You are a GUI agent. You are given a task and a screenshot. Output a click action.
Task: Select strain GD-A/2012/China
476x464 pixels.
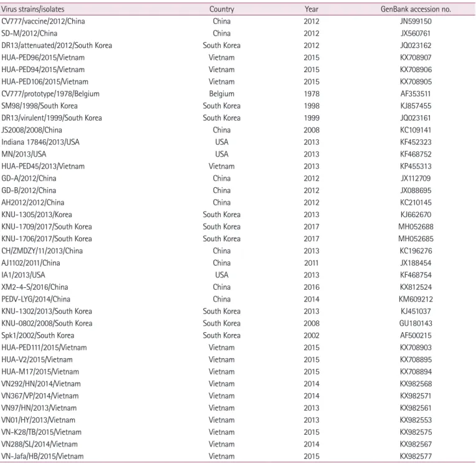tap(29, 179)
